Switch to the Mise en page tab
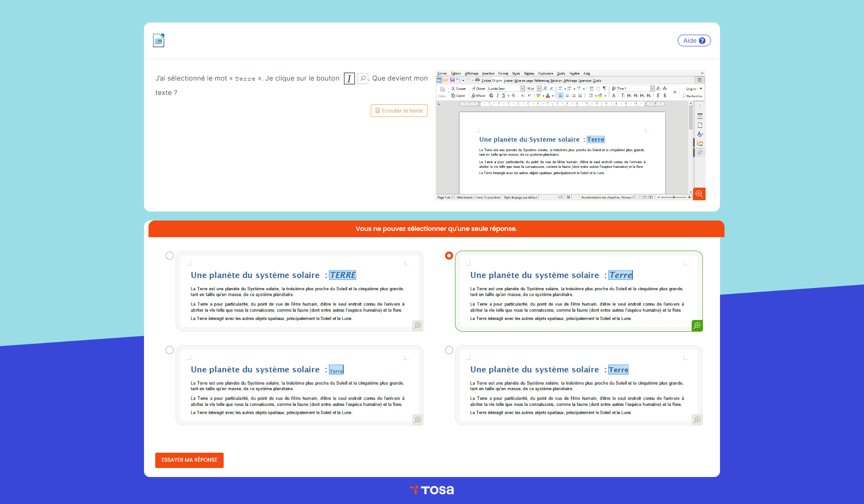Viewport: 864px width, 504px height. coord(524,81)
